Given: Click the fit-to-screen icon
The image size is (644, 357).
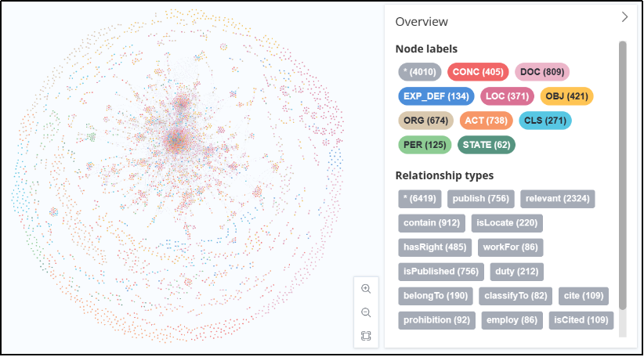Looking at the screenshot, I should 366,336.
